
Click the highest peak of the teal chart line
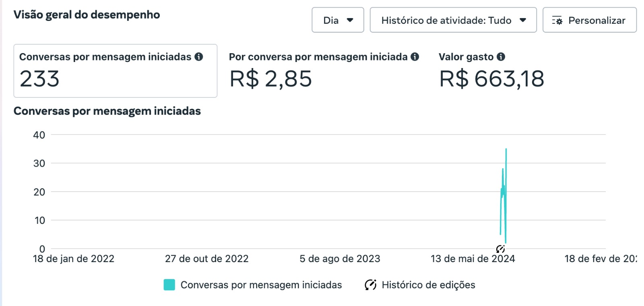[506, 149]
